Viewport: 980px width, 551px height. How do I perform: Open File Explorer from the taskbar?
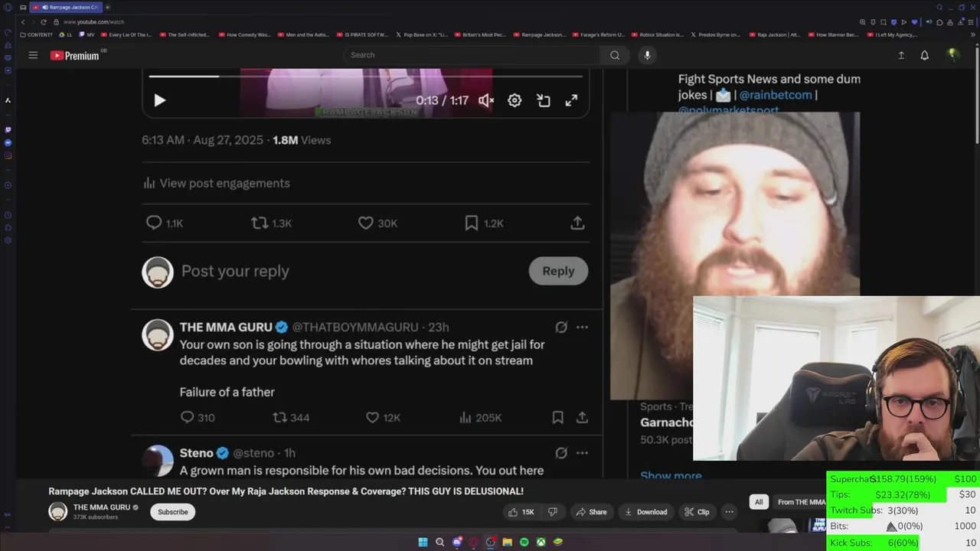coord(507,542)
